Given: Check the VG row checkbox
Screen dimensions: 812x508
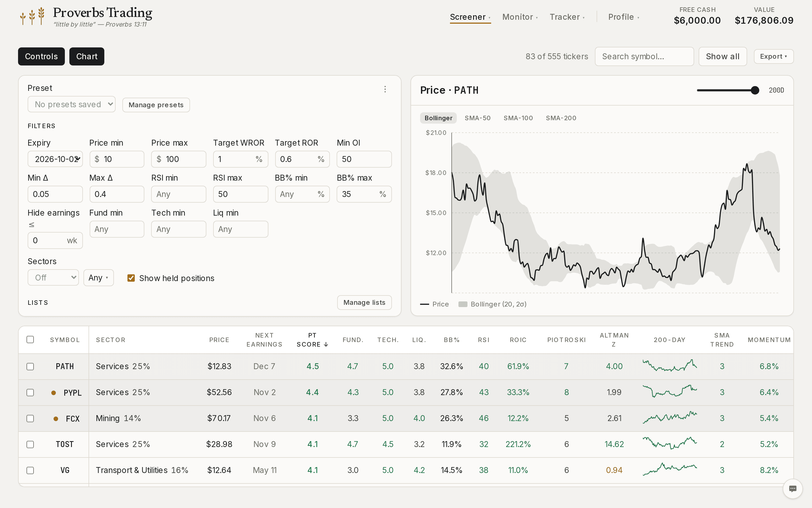Looking at the screenshot, I should point(30,470).
